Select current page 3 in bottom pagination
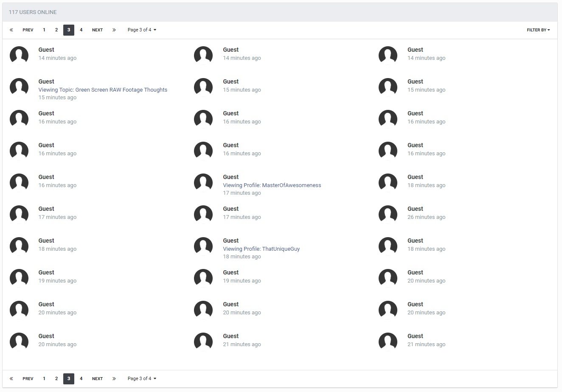The width and height of the screenshot is (562, 392). click(69, 379)
